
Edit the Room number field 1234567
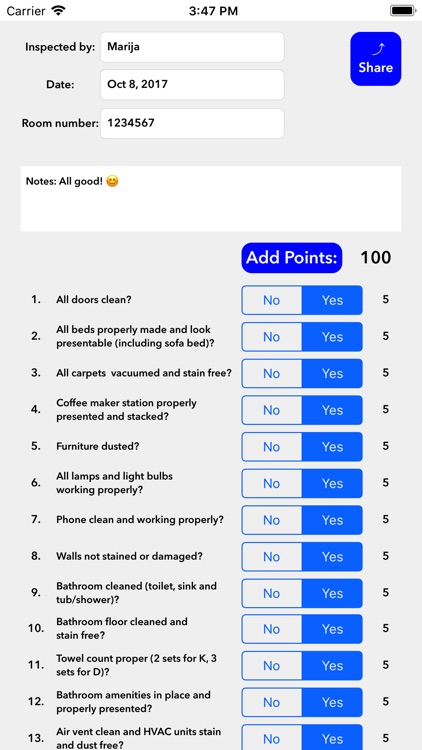192,123
